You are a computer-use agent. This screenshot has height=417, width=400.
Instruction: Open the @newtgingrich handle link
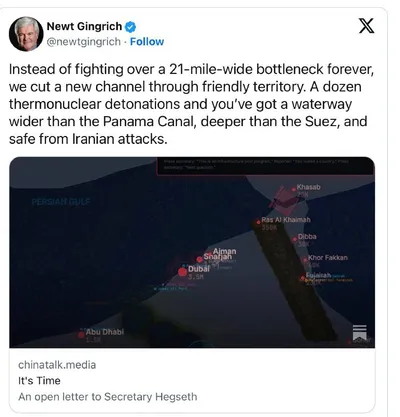coord(83,42)
